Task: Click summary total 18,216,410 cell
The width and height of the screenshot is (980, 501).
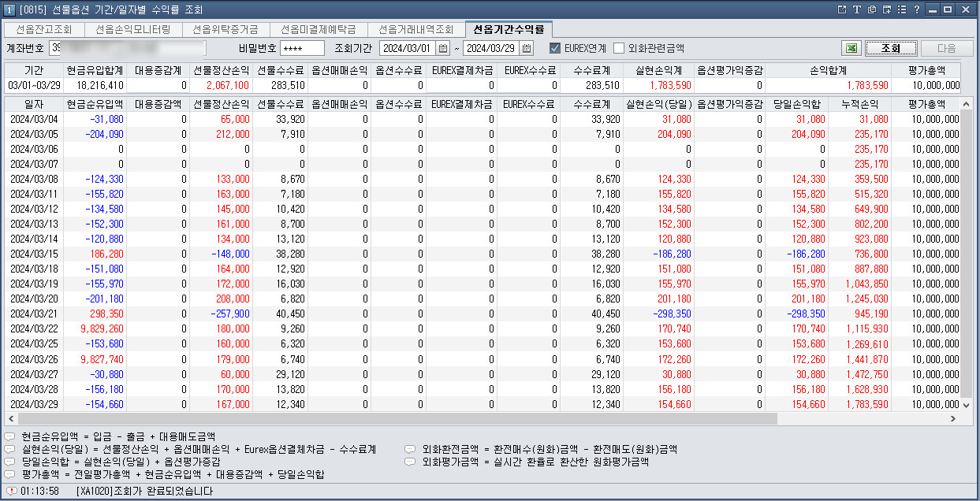Action: tap(94, 85)
